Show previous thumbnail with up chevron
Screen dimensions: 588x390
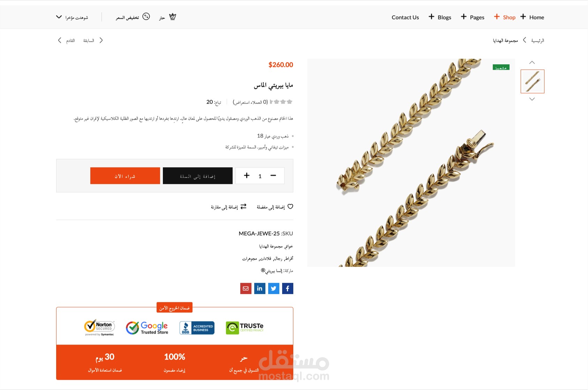click(532, 62)
